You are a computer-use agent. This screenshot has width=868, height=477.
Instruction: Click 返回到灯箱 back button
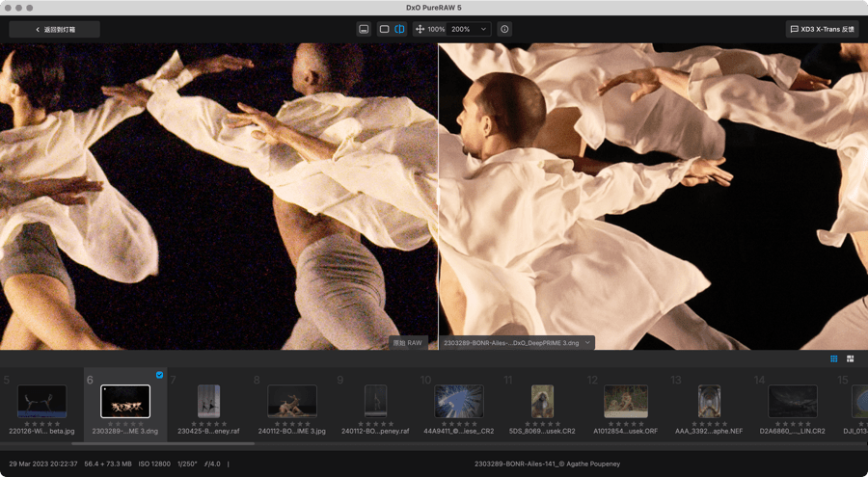point(54,29)
